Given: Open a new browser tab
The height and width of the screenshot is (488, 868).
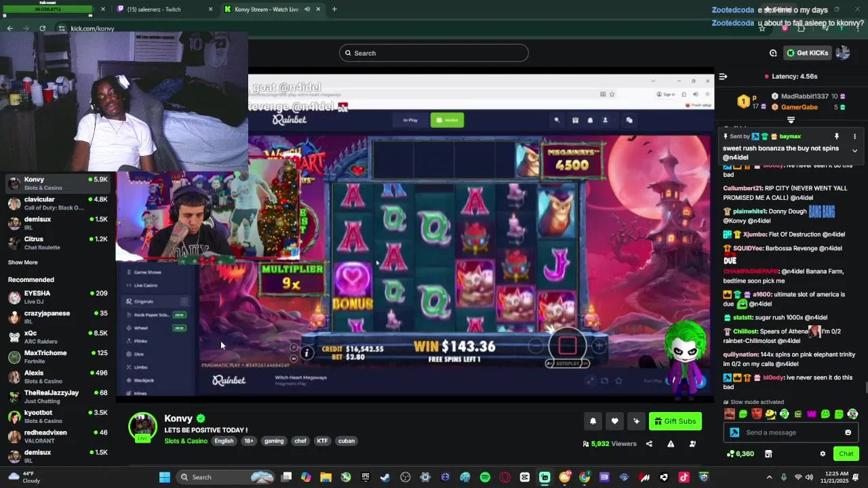Looking at the screenshot, I should 334,9.
